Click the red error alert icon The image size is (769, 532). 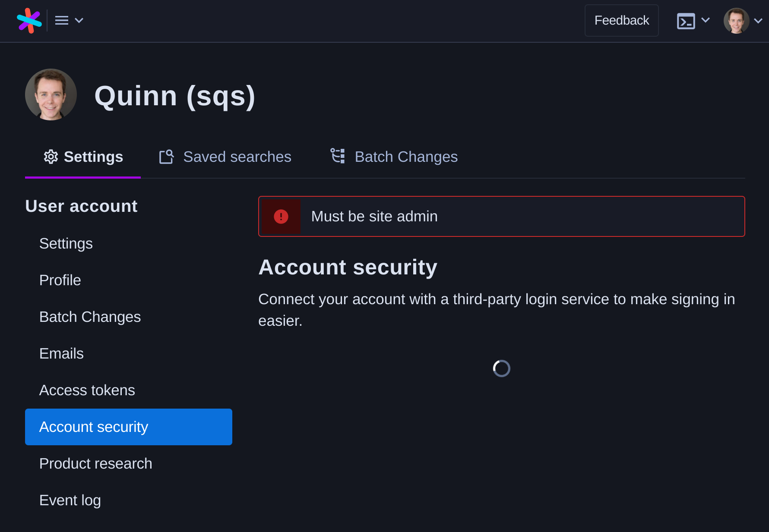(x=281, y=216)
